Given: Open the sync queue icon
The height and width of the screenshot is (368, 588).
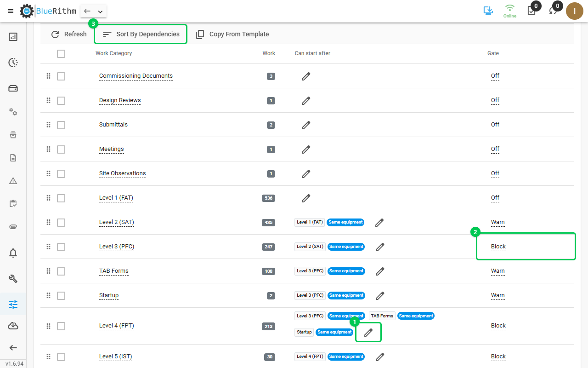Looking at the screenshot, I should (553, 11).
